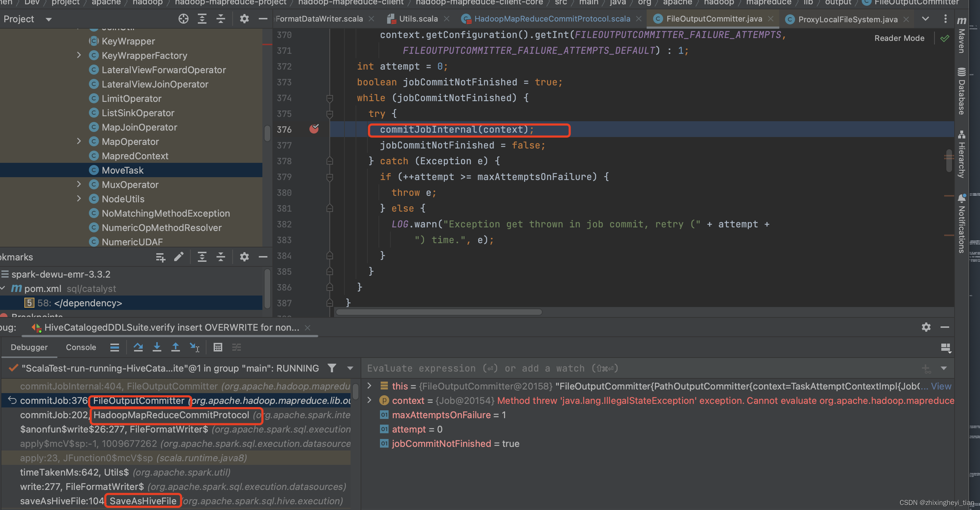Click View link for 'this' value

(x=941, y=386)
